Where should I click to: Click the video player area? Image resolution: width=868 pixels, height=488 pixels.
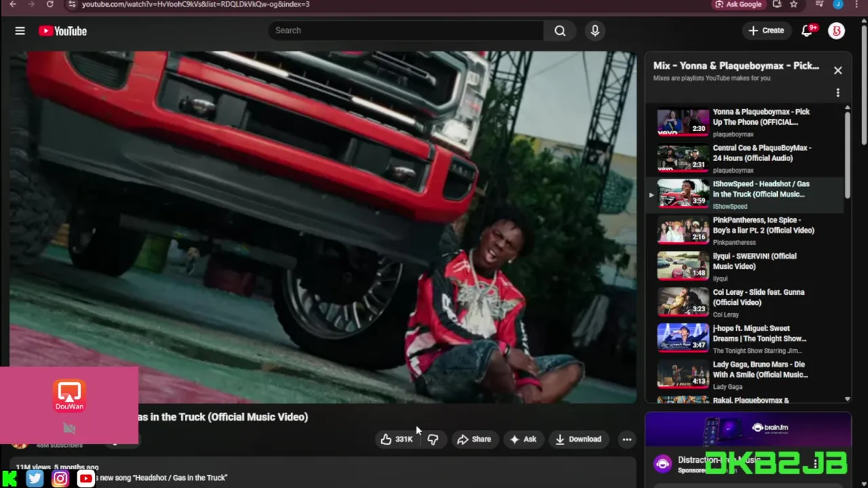click(323, 227)
